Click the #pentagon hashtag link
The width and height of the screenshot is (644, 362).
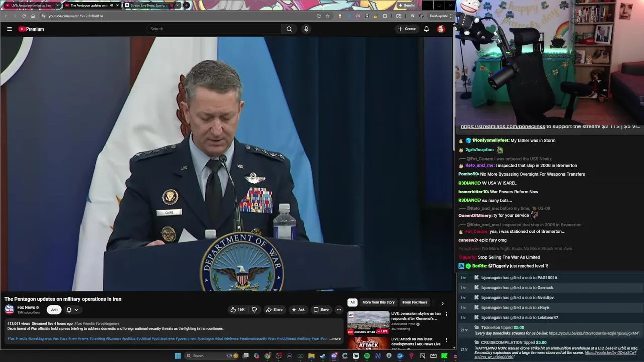pyautogui.click(x=206, y=339)
